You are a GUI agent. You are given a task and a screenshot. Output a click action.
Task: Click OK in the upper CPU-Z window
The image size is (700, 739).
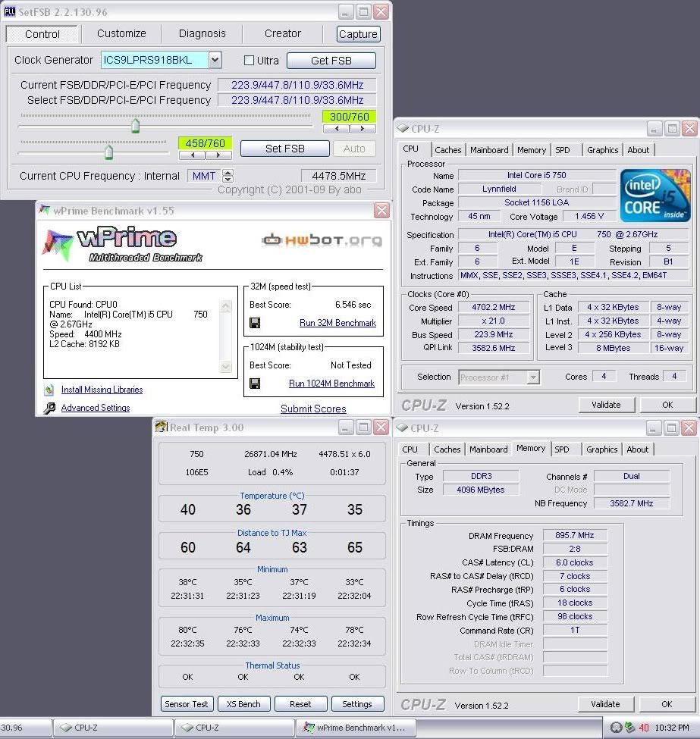(667, 405)
